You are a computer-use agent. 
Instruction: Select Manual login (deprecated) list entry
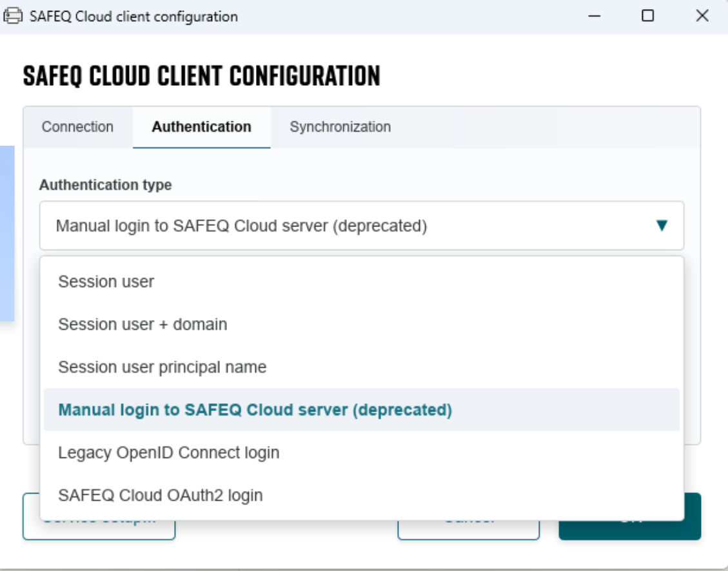(362, 410)
